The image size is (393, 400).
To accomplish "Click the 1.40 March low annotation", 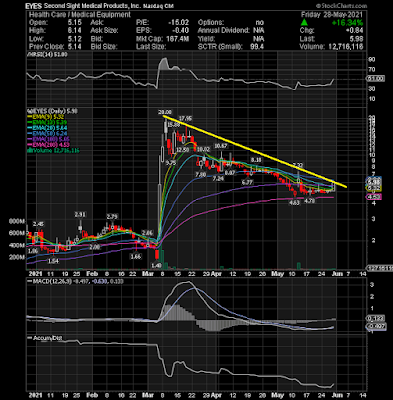I will coord(157,266).
